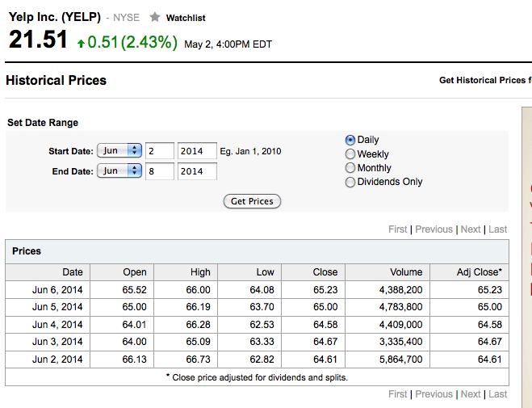Click the upper Next pagination link
532x408 pixels.
(471, 229)
